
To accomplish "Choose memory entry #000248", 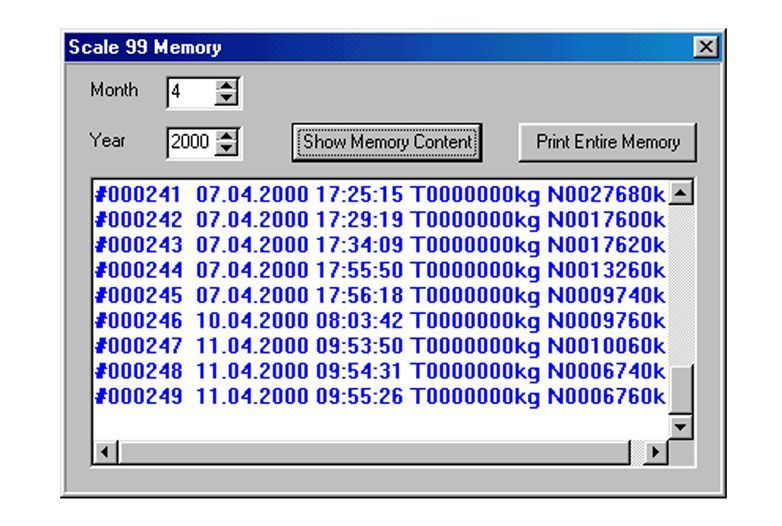I will pos(380,371).
